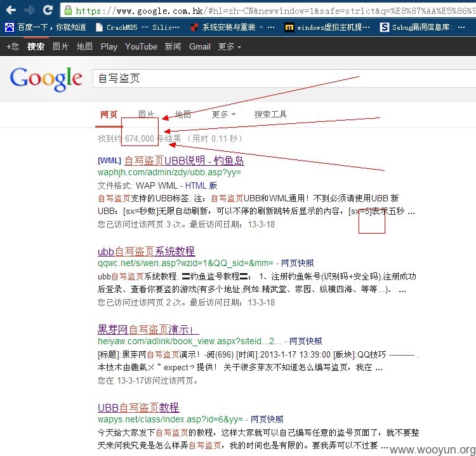The width and height of the screenshot is (476, 456).
Task: Open the Baidu bookmark paw icon
Action: click(9, 27)
